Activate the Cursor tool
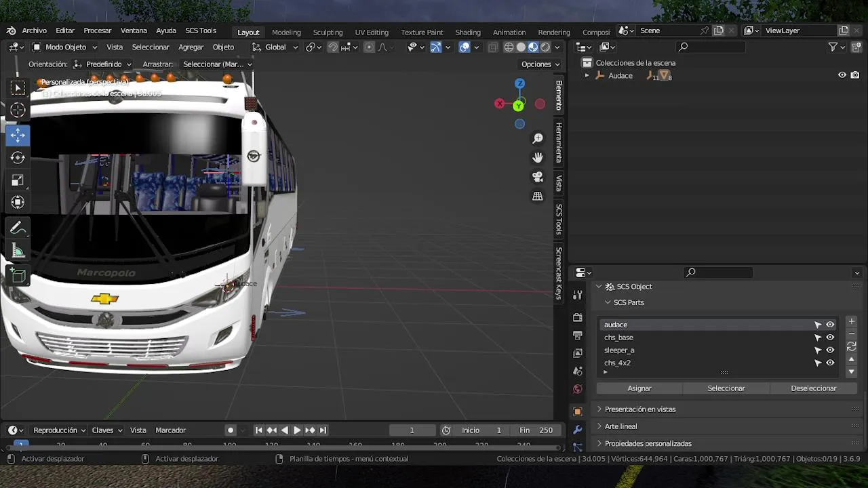Screen dimensions: 868x488 tap(18, 110)
